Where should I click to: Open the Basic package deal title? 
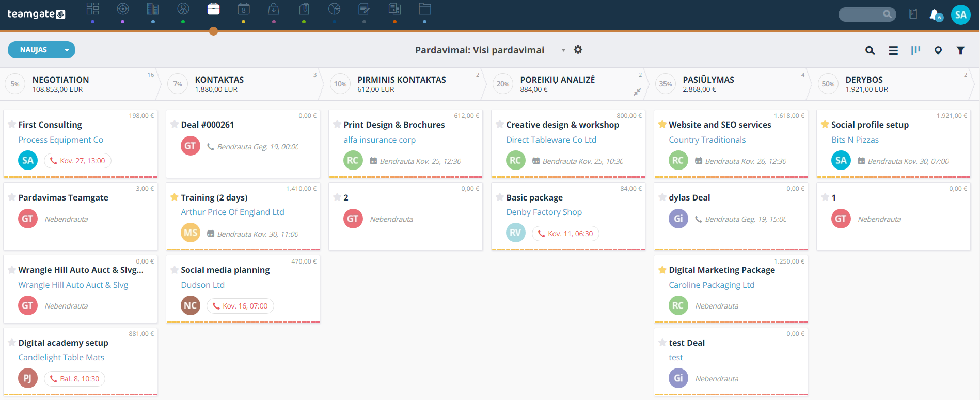point(534,197)
